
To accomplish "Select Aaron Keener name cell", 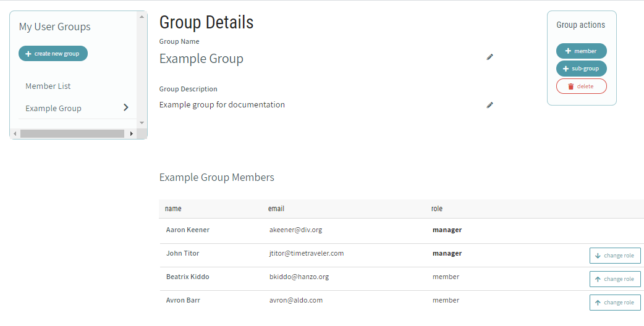I will 188,230.
